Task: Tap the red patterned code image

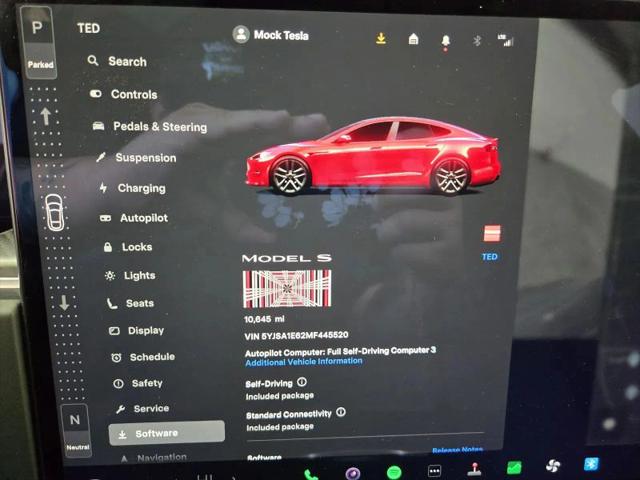Action: click(x=287, y=289)
